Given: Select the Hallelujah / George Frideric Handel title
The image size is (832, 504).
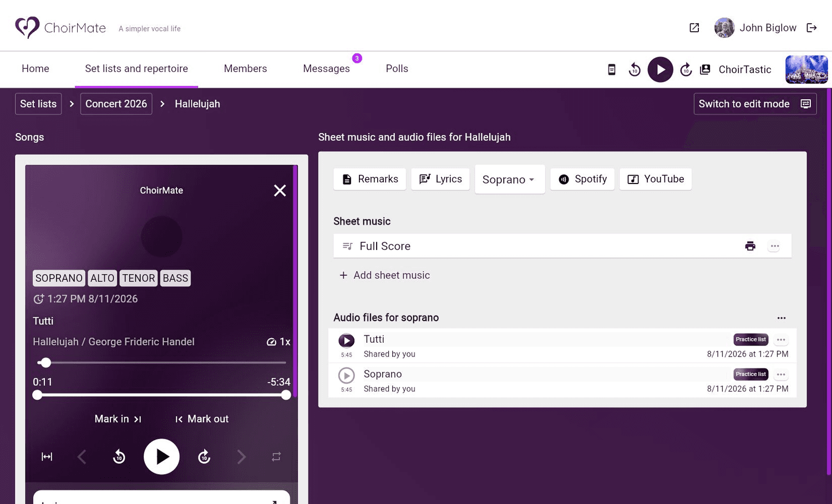Looking at the screenshot, I should coord(114,342).
